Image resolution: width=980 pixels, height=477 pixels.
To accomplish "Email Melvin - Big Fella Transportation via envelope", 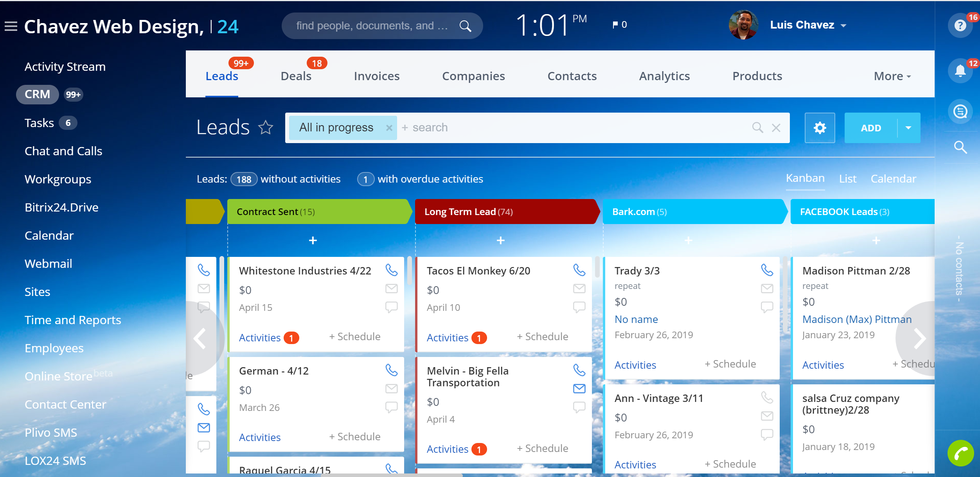I will 579,389.
